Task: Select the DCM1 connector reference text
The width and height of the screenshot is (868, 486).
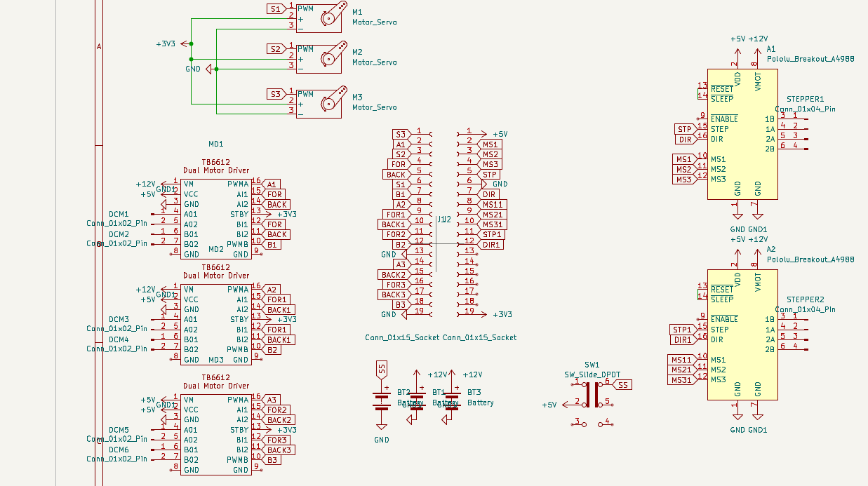Action: point(119,214)
